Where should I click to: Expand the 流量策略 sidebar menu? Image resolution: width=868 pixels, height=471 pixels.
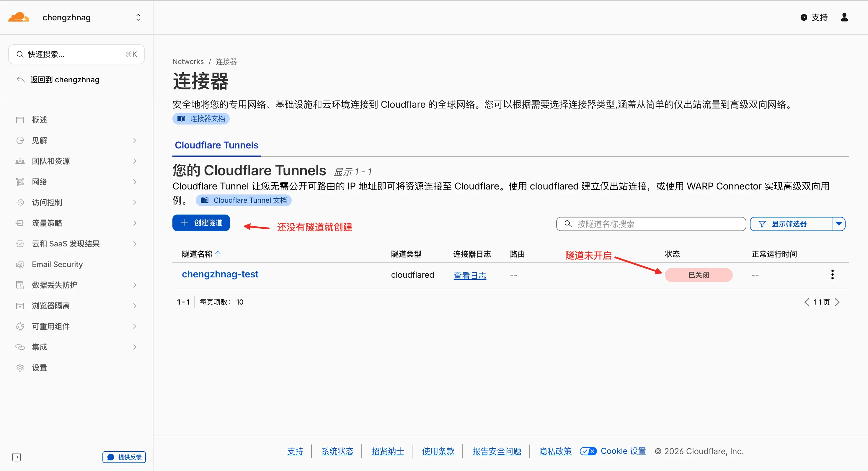click(x=134, y=223)
